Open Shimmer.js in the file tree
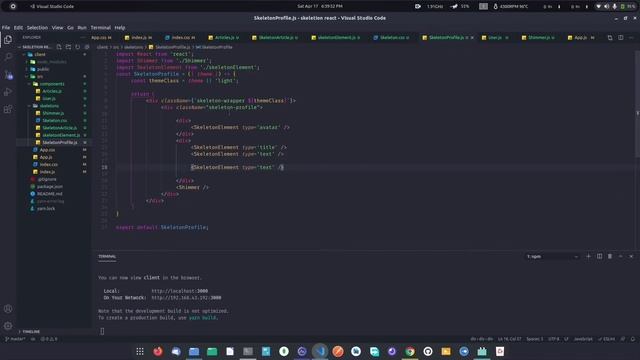The height and width of the screenshot is (360, 640). pos(53,113)
